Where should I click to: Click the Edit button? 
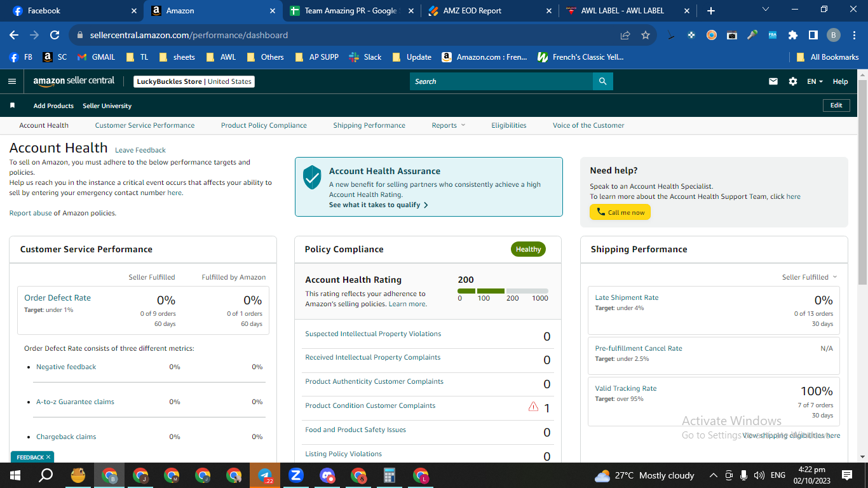pos(836,105)
